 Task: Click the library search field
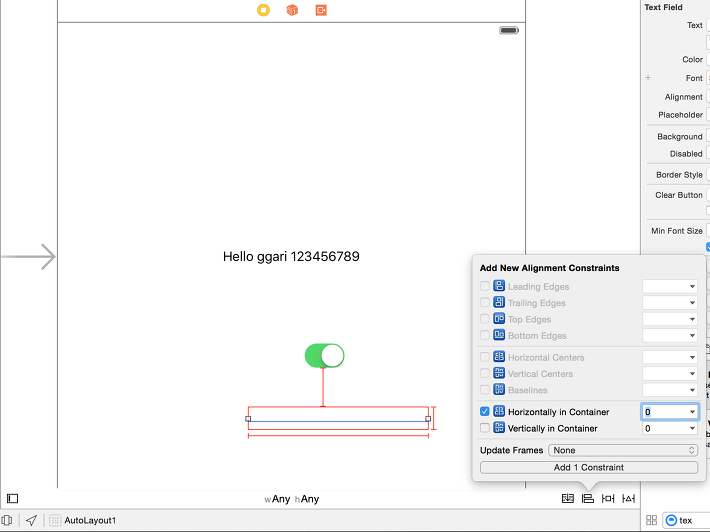tap(686, 520)
